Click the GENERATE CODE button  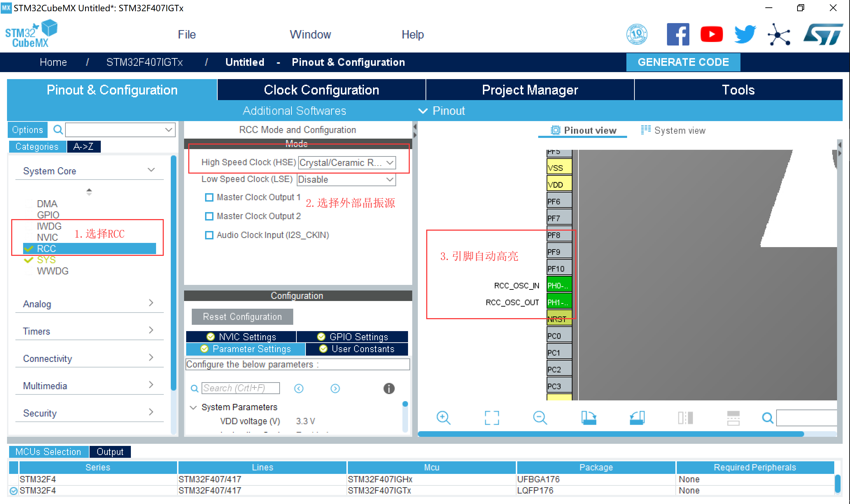pos(683,62)
